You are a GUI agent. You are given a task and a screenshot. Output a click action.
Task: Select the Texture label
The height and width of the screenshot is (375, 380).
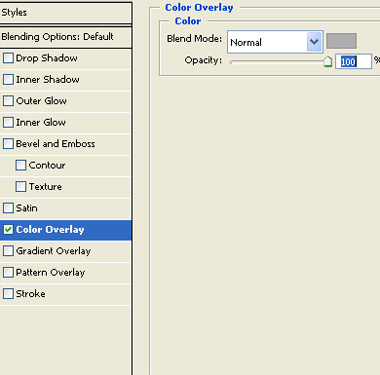[x=45, y=186]
